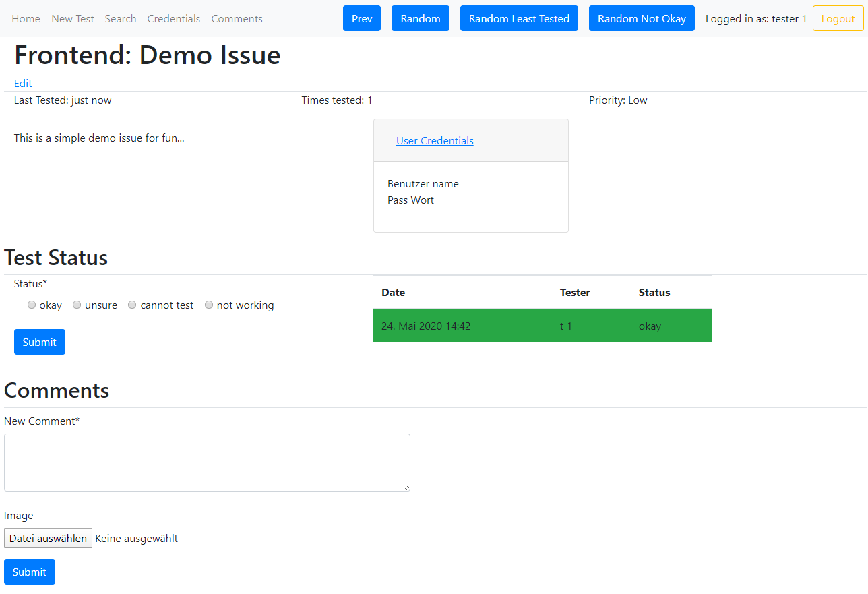
Task: Submit the new comment
Action: 30,572
